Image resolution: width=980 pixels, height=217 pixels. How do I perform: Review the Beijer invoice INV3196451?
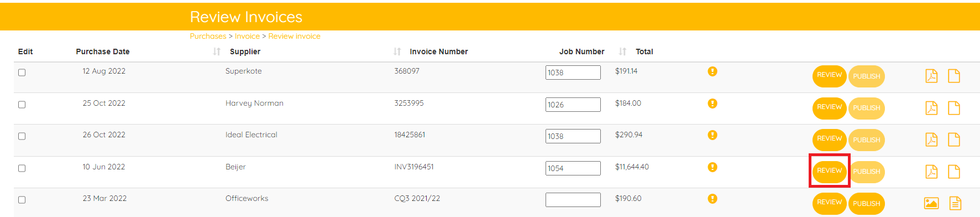829,170
